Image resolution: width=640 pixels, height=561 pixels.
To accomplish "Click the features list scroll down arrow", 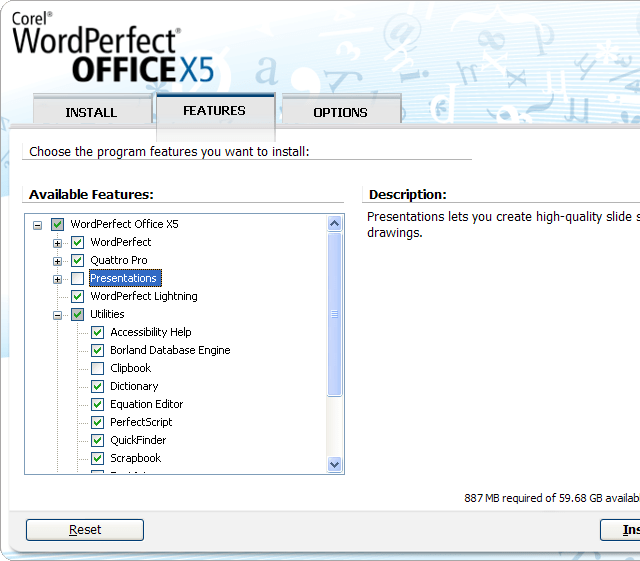I will [x=335, y=465].
